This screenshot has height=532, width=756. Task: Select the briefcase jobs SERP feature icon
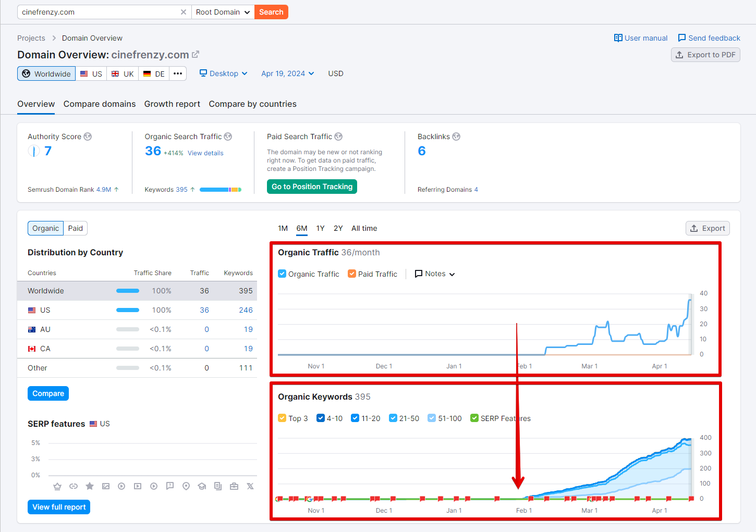(234, 486)
